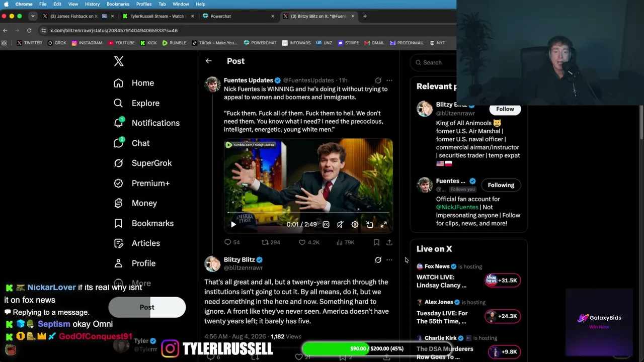
Task: Open Bookmarks in the X sidebar
Action: tap(143, 223)
